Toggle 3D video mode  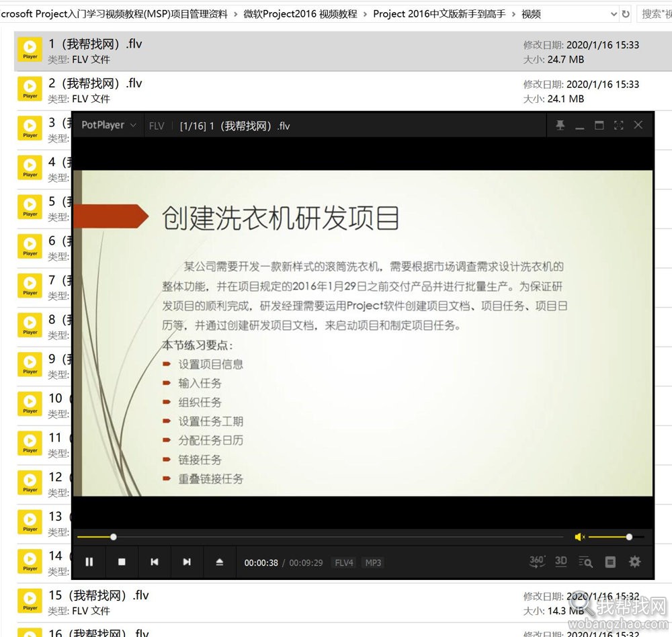561,562
